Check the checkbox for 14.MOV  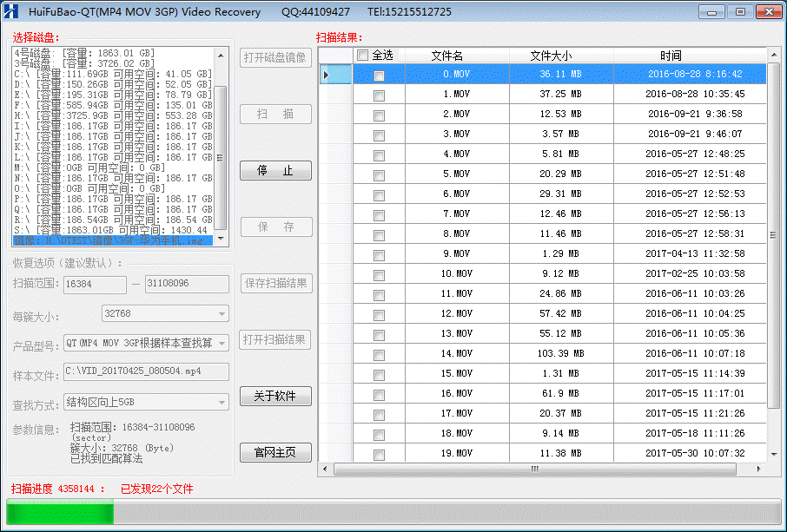378,352
